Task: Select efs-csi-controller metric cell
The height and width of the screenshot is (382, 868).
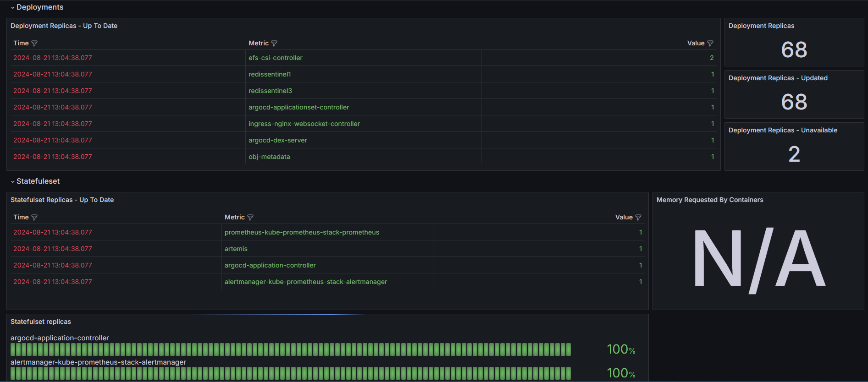Action: pos(276,58)
